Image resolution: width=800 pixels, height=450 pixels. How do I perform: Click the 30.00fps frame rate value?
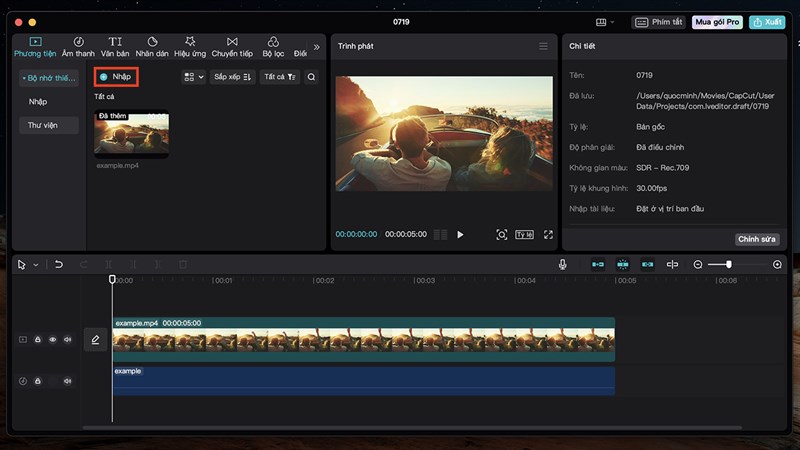(x=652, y=188)
